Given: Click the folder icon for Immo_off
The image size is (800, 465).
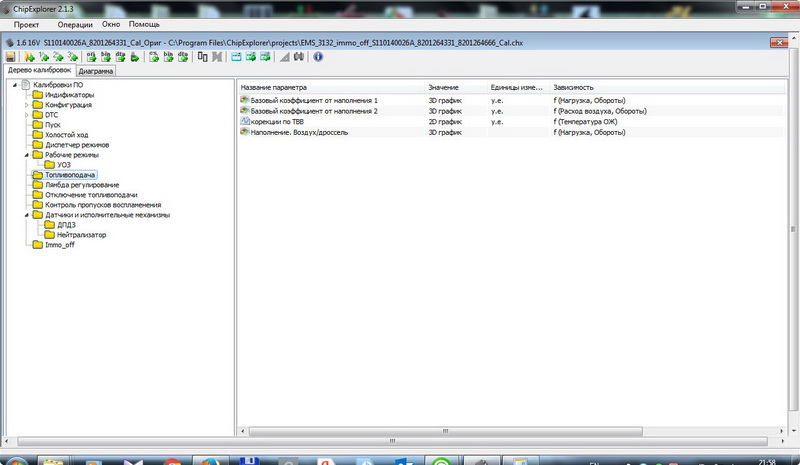Looking at the screenshot, I should tap(38, 244).
